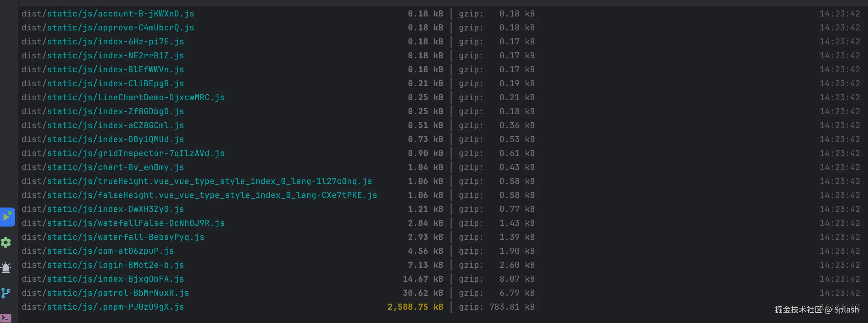868x323 pixels.
Task: Click patrol-BbMrNuxR.js file path
Action: (x=118, y=293)
